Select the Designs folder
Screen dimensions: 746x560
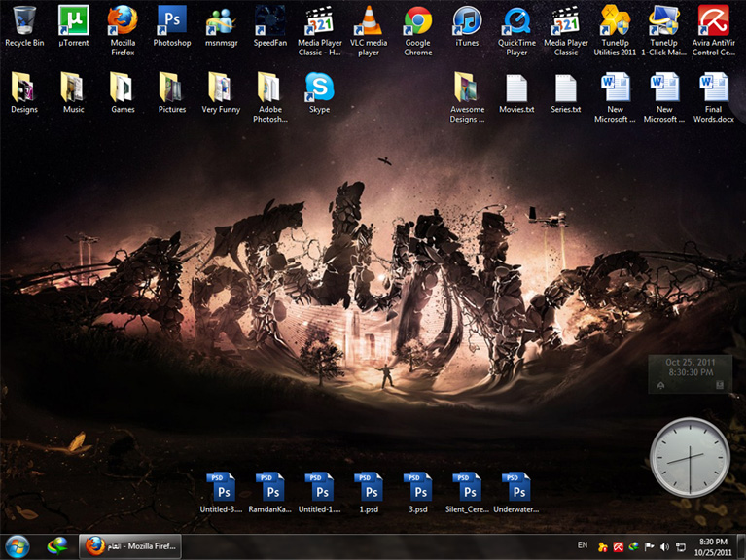24,92
